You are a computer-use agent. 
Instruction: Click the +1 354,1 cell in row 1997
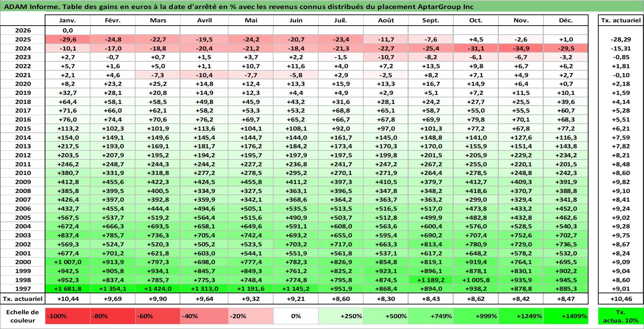pos(112,289)
